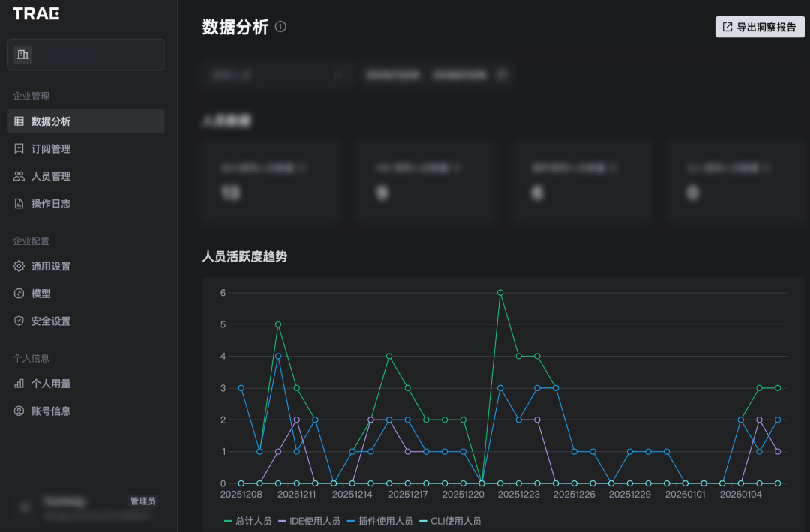Click the 人员管理 people icon
Viewport: 810px width, 532px height.
[19, 176]
